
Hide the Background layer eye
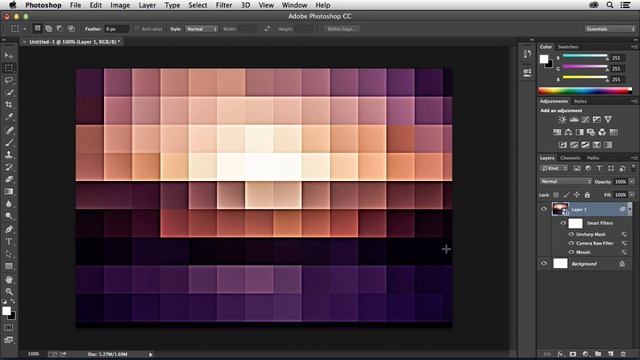click(x=544, y=264)
